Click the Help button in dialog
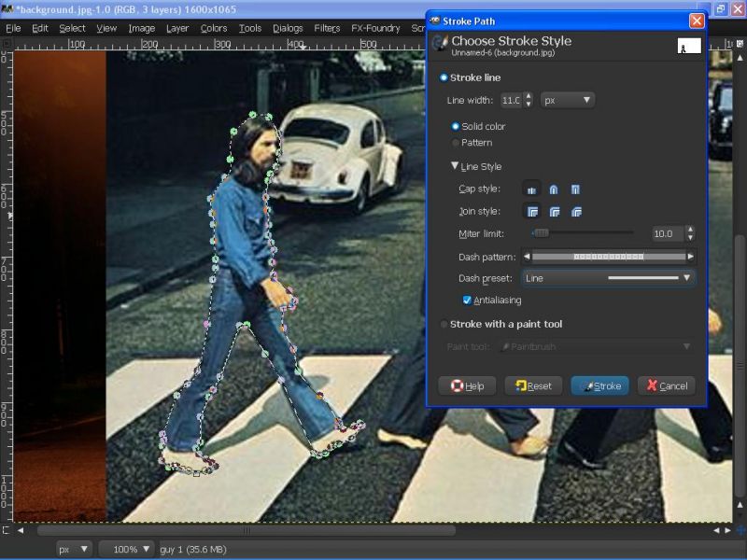 click(x=467, y=385)
